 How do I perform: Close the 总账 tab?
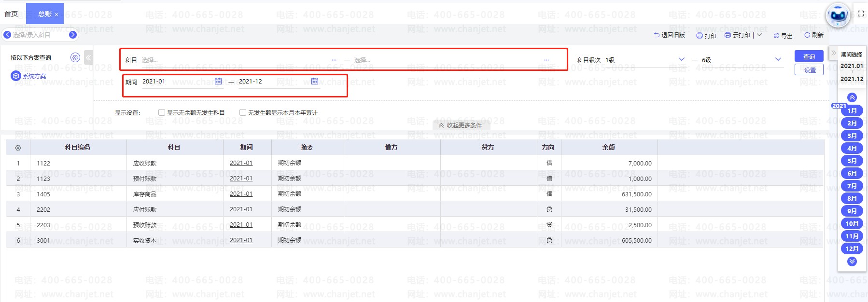56,14
